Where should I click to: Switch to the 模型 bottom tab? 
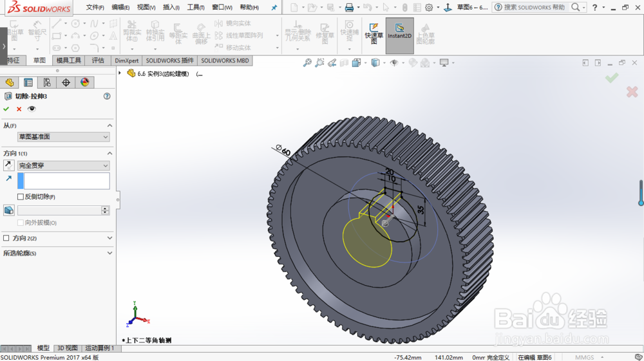click(x=43, y=348)
